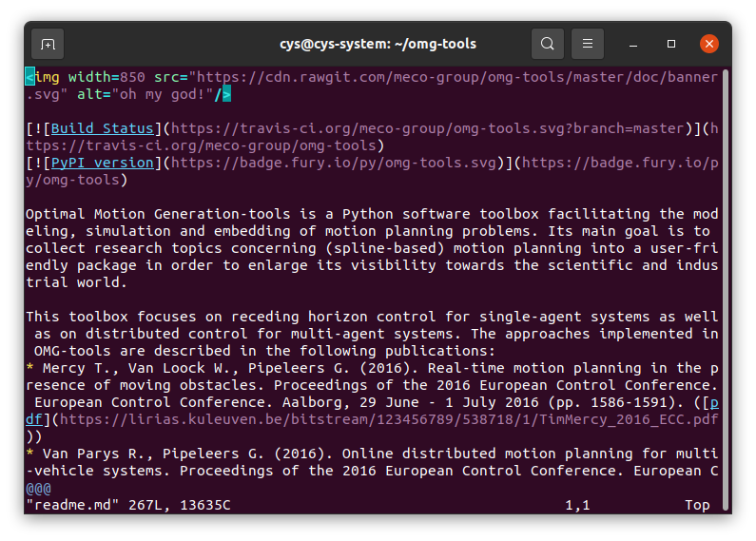This screenshot has width=756, height=541.
Task: Open a new terminal tab
Action: coord(48,44)
